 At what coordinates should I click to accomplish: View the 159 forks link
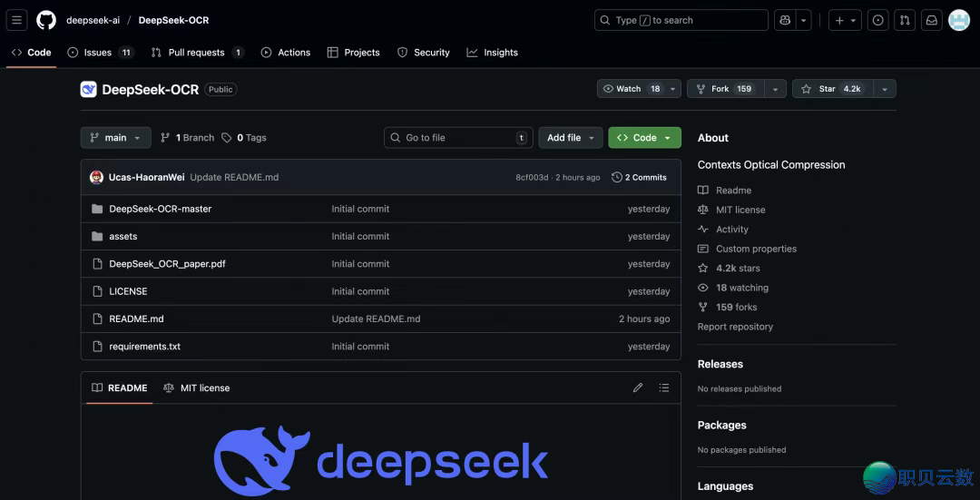tap(728, 307)
